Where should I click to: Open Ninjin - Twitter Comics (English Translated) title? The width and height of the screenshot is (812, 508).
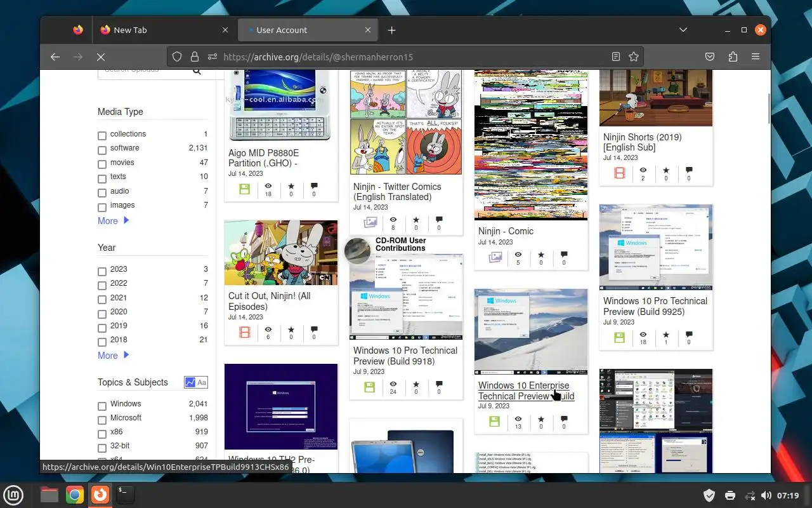click(397, 192)
